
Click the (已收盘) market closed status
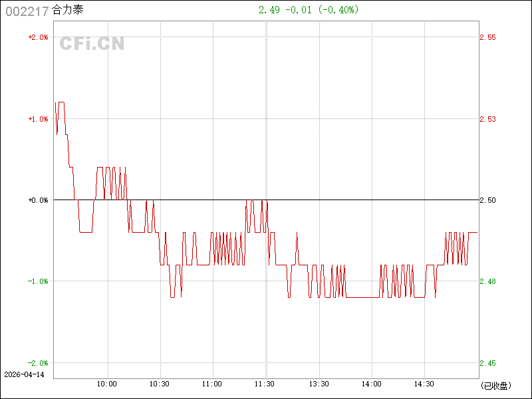pyautogui.click(x=495, y=385)
